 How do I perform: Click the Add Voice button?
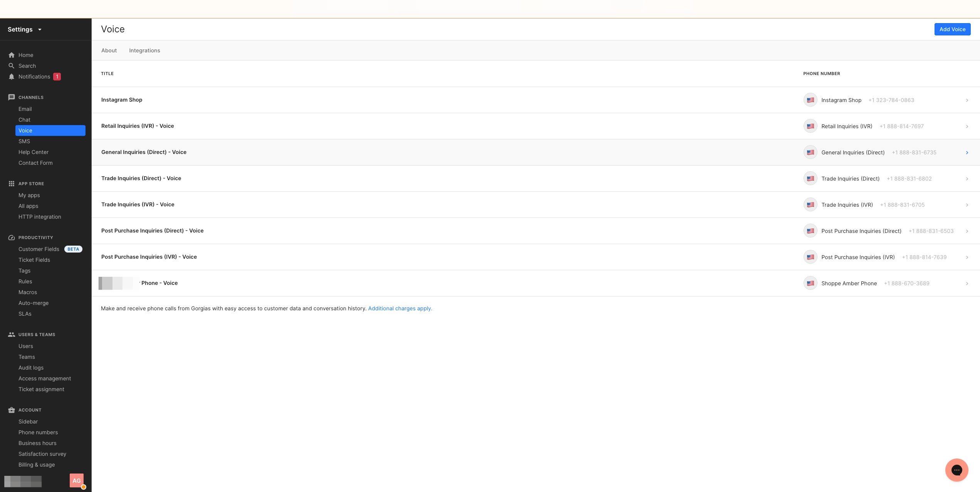[x=952, y=29]
